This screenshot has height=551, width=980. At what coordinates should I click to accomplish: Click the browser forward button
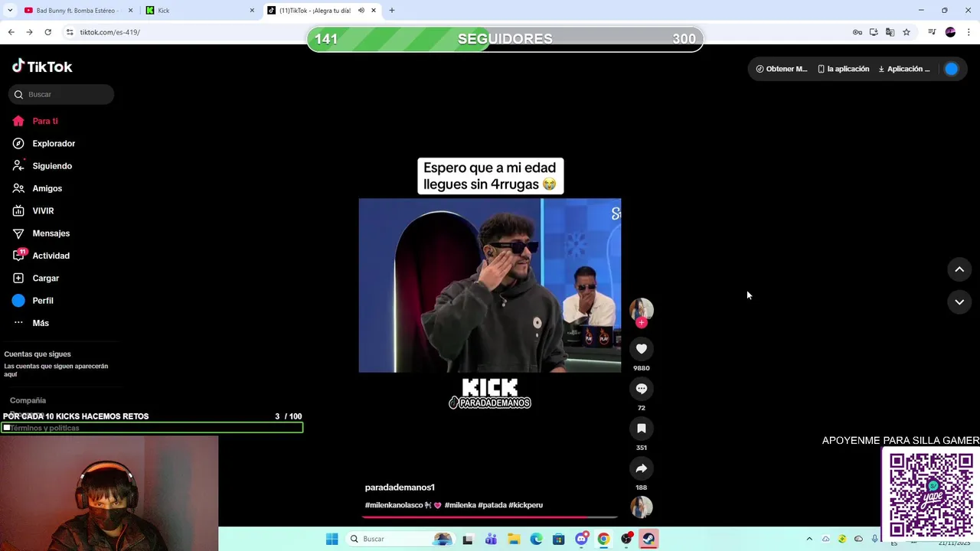(29, 32)
